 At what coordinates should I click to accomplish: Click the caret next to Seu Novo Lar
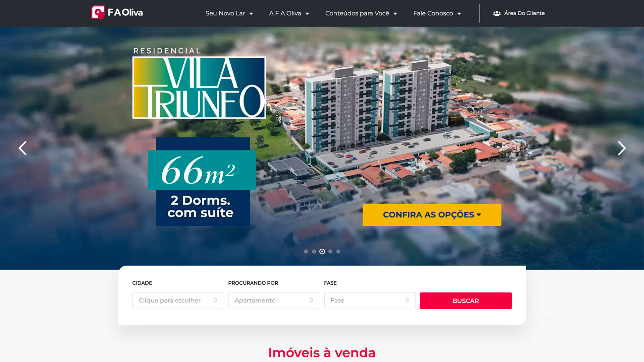pyautogui.click(x=251, y=14)
